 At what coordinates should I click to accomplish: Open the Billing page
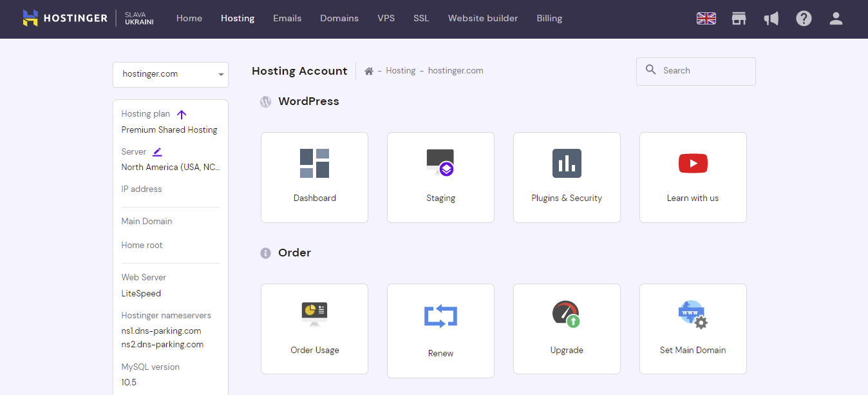pyautogui.click(x=549, y=18)
